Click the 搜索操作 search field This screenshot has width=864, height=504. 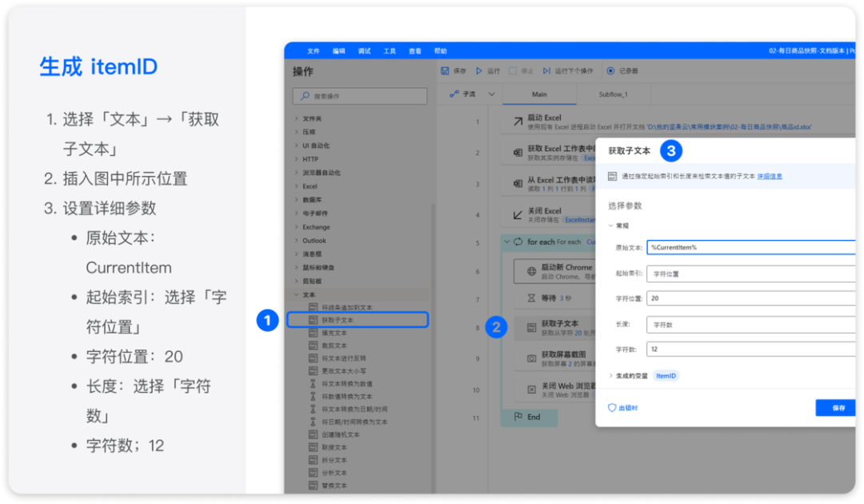coord(360,96)
